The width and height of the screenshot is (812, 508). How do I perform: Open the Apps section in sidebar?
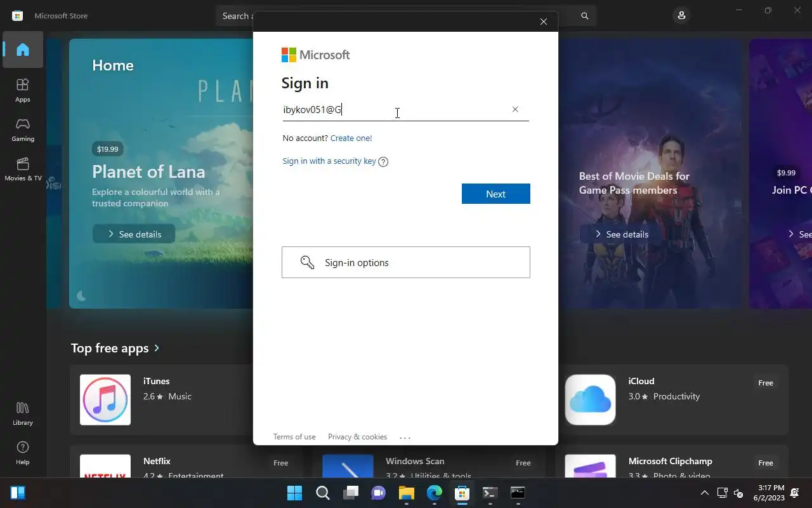(23, 90)
